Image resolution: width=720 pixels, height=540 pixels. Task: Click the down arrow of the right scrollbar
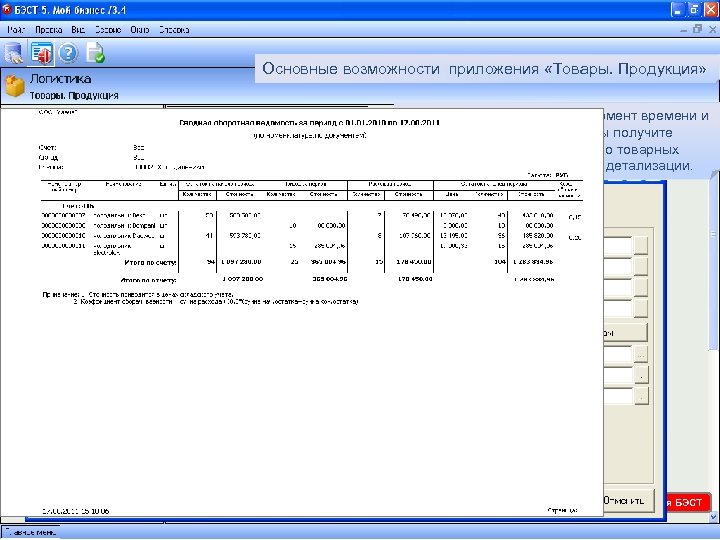[713, 514]
